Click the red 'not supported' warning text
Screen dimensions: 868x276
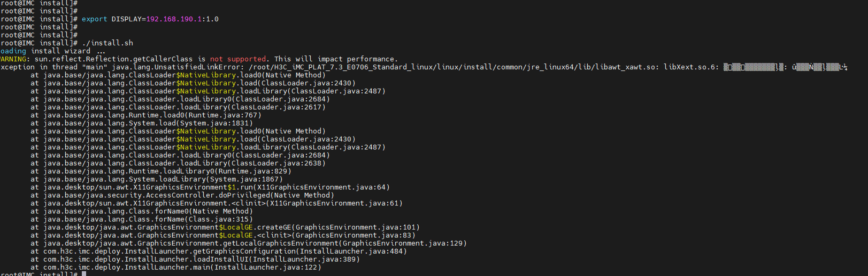point(238,59)
